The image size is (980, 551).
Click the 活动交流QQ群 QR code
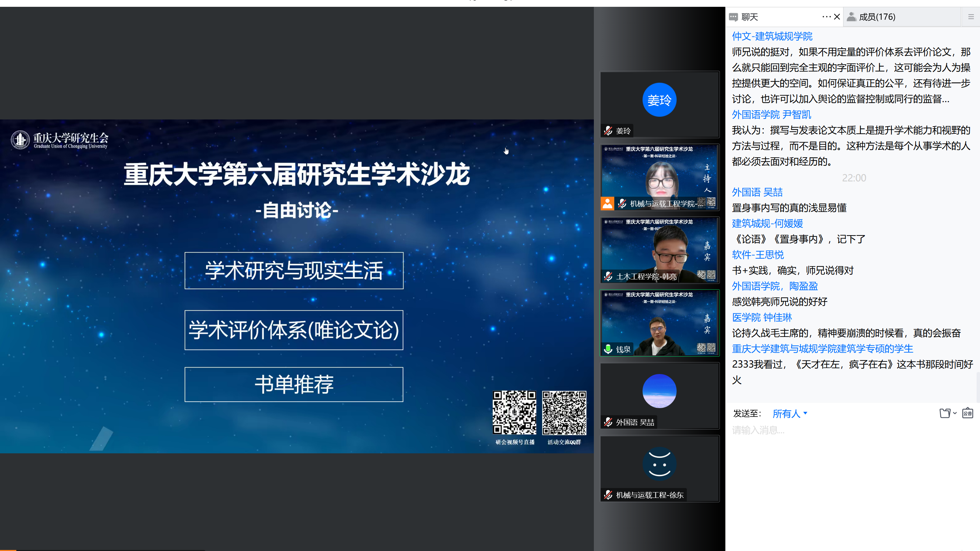click(x=564, y=412)
